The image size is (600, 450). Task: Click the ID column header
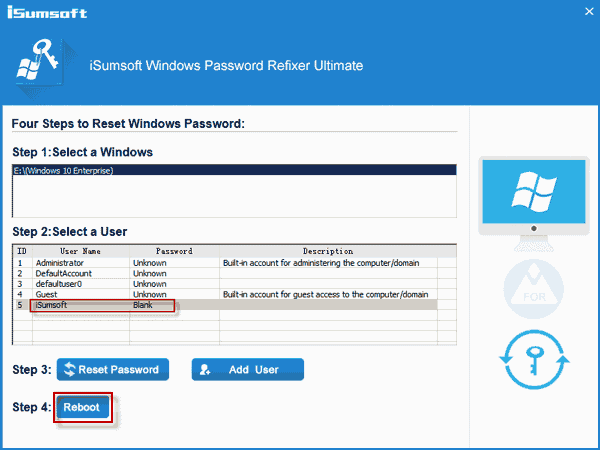[x=23, y=251]
